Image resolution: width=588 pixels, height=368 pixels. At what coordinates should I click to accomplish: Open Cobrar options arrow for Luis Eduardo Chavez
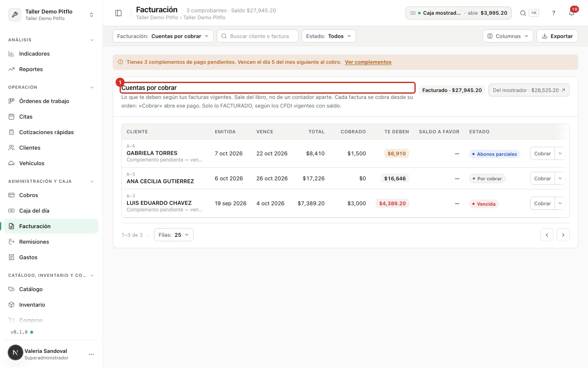[x=560, y=203]
